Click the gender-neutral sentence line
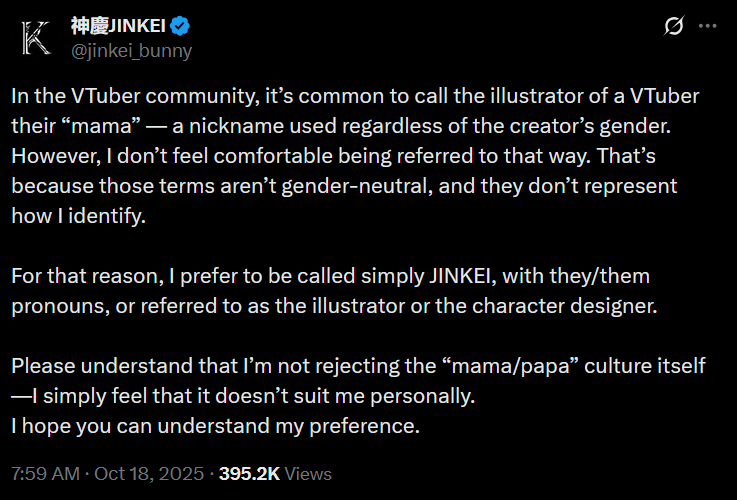 (344, 186)
